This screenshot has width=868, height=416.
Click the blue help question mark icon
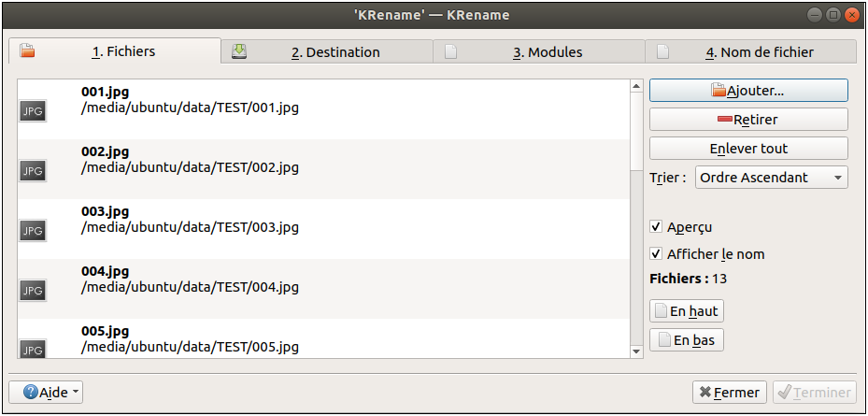(31, 393)
